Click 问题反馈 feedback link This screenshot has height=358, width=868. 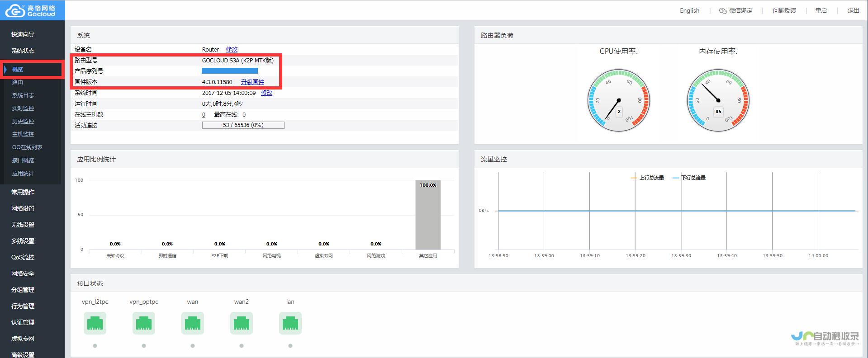click(x=784, y=10)
